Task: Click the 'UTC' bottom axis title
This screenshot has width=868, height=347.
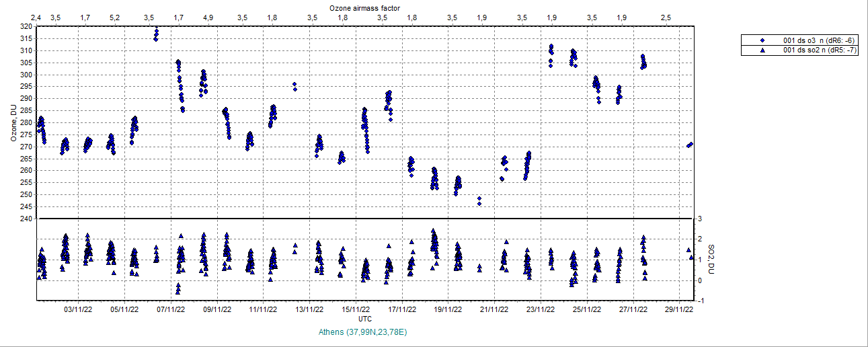Action: (x=365, y=318)
